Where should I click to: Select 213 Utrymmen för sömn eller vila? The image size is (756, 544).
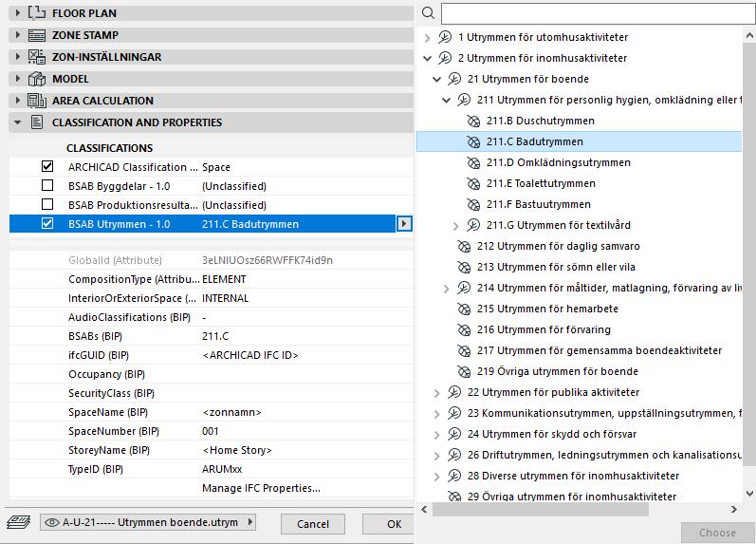(556, 267)
